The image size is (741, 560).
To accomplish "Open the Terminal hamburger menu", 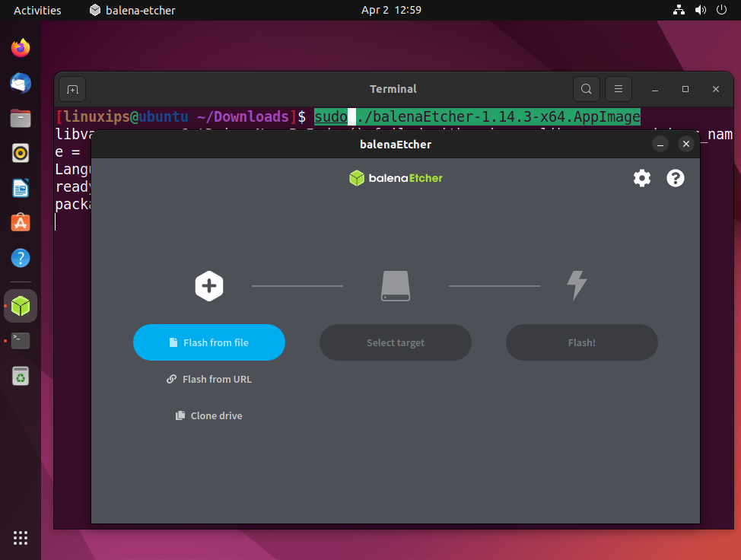I will [x=618, y=89].
